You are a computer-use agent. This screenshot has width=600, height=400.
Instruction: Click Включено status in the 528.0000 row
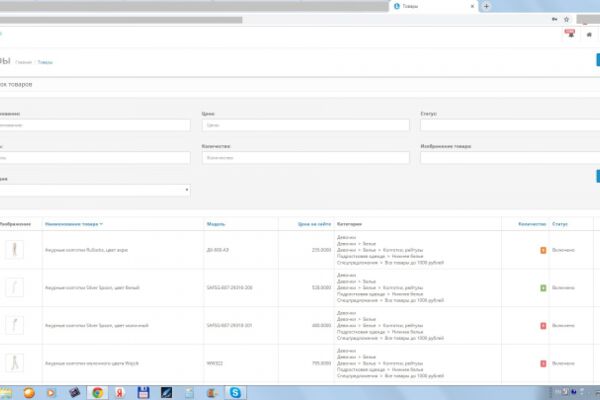pos(563,287)
